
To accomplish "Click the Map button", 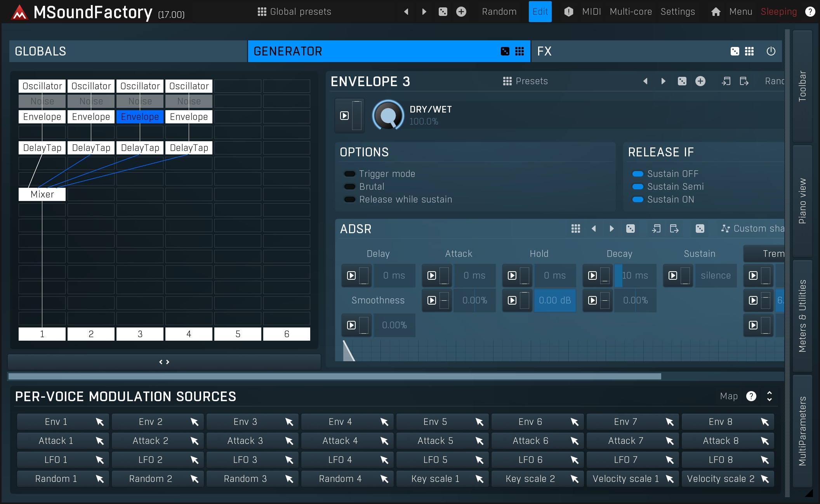I will [x=728, y=396].
